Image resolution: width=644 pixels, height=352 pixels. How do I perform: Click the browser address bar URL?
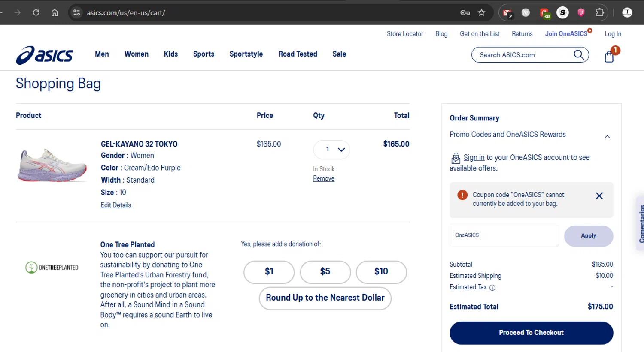point(126,12)
